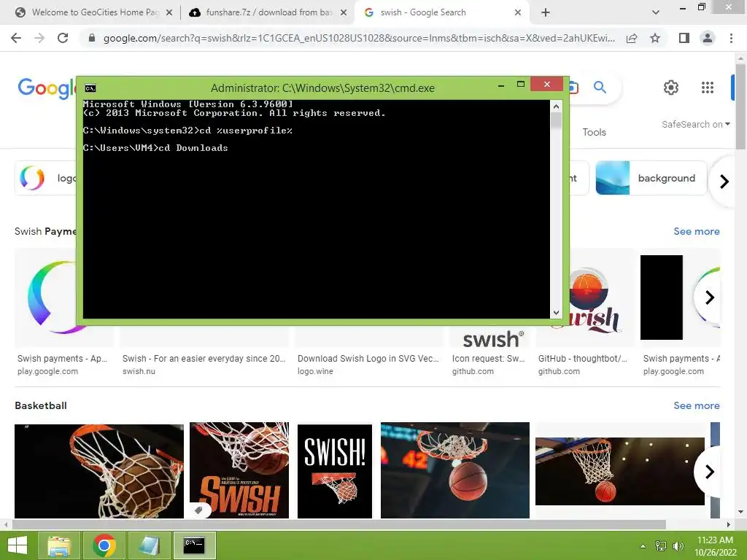The width and height of the screenshot is (747, 560).
Task: Open volume speaker tray icon
Action: (678, 546)
